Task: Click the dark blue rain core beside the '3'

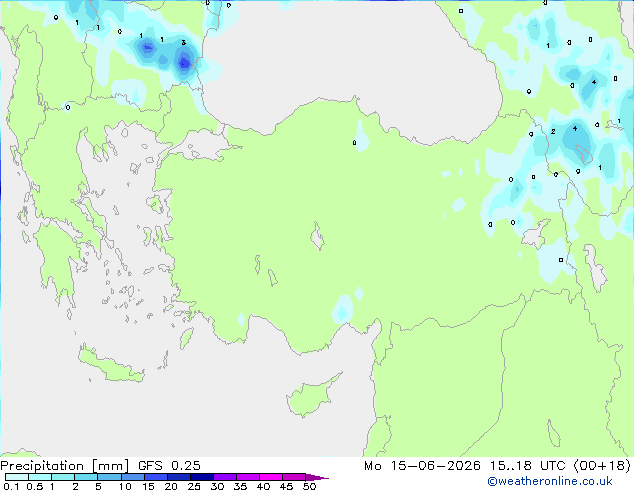Action: pos(184,63)
